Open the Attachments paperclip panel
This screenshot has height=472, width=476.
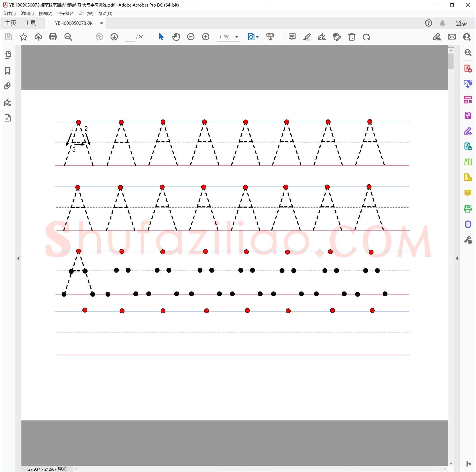click(x=8, y=86)
